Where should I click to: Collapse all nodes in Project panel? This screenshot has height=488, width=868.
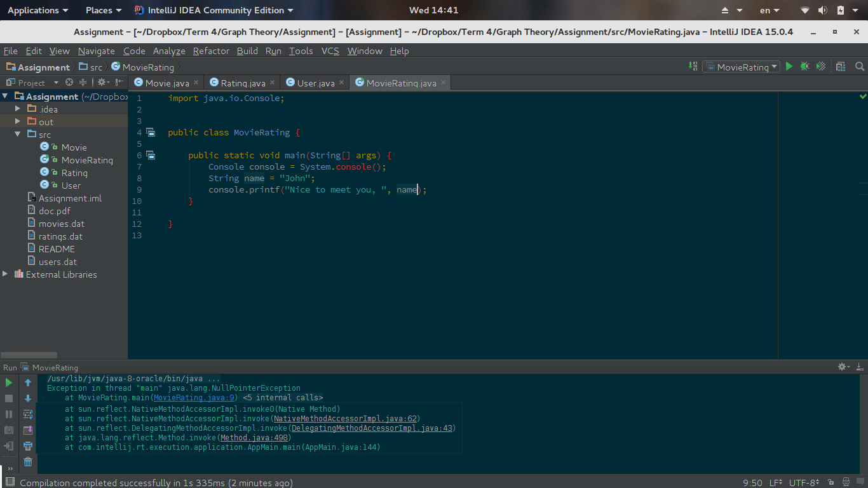(x=83, y=83)
